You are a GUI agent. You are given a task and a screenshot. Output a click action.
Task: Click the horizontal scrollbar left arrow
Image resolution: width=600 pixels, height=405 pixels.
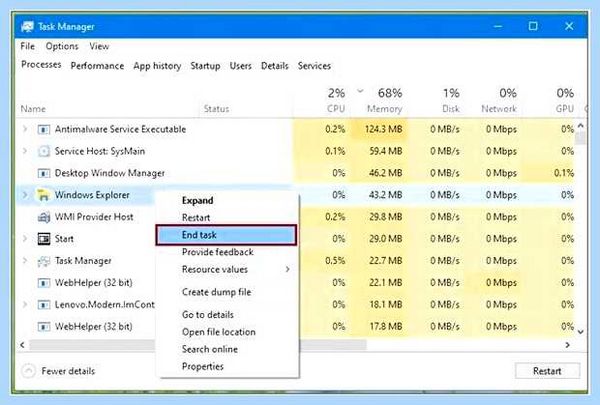(x=23, y=345)
